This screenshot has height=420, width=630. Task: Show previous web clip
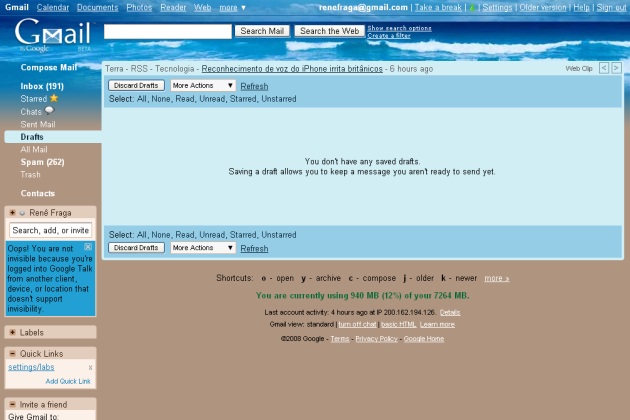pyautogui.click(x=603, y=68)
